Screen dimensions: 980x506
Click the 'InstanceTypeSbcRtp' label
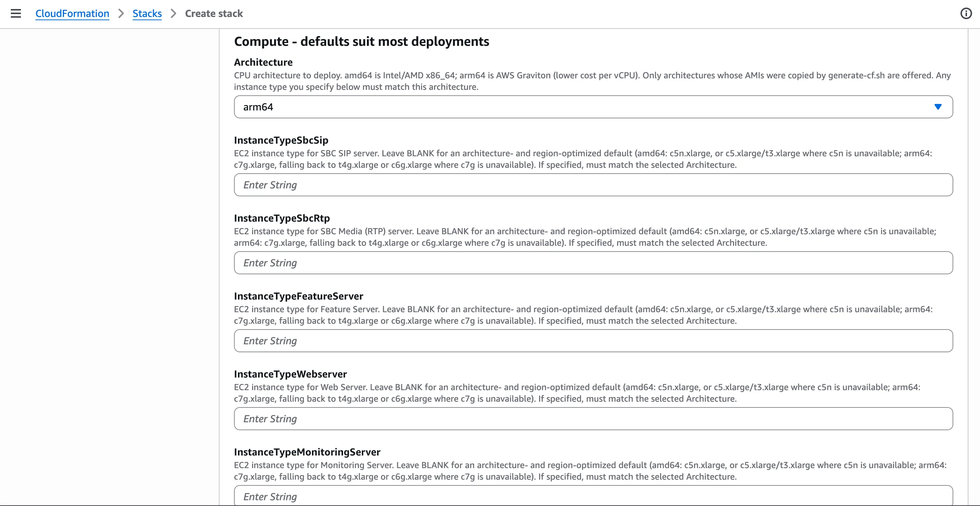tap(282, 218)
